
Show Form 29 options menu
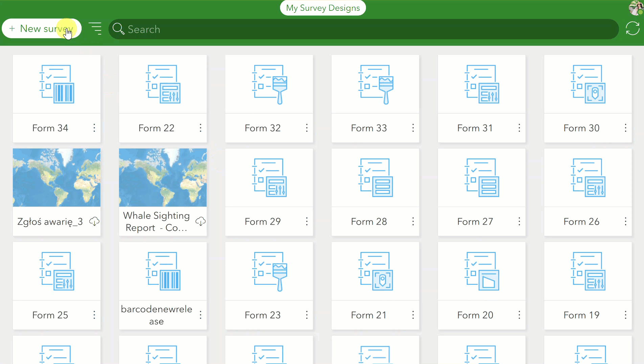[x=306, y=222]
